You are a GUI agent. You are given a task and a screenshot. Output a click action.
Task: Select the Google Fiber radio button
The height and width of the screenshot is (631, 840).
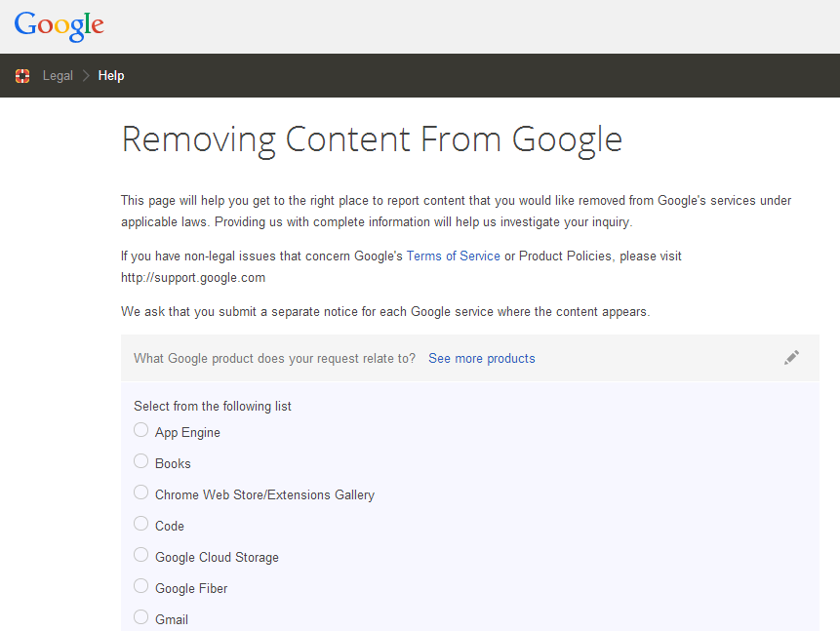(140, 586)
